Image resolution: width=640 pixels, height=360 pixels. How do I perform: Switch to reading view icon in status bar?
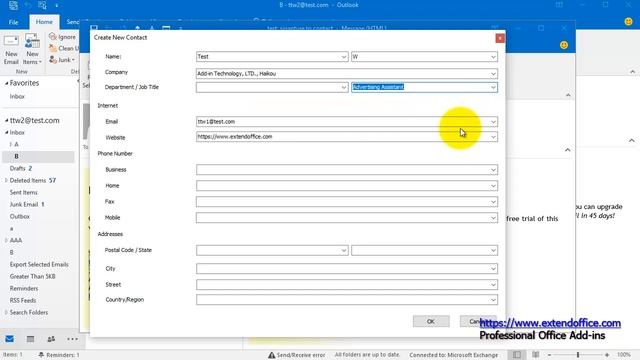pyautogui.click(x=536, y=355)
